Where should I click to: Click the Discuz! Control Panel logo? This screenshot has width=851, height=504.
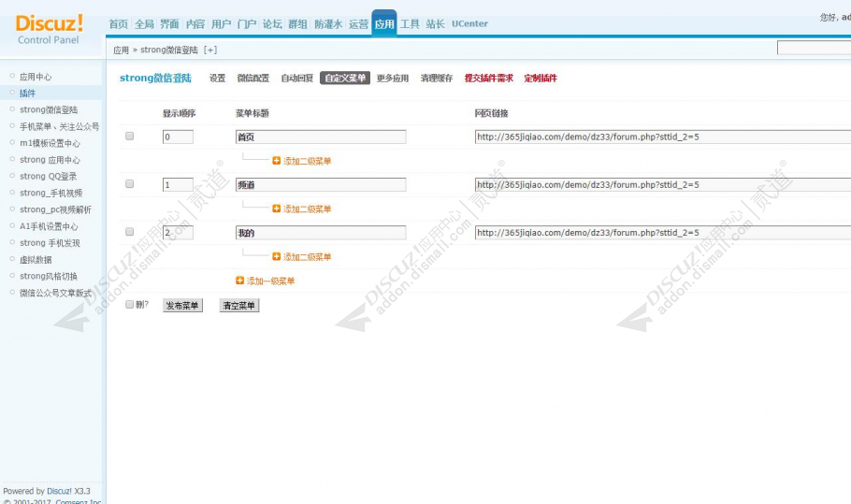(x=49, y=29)
